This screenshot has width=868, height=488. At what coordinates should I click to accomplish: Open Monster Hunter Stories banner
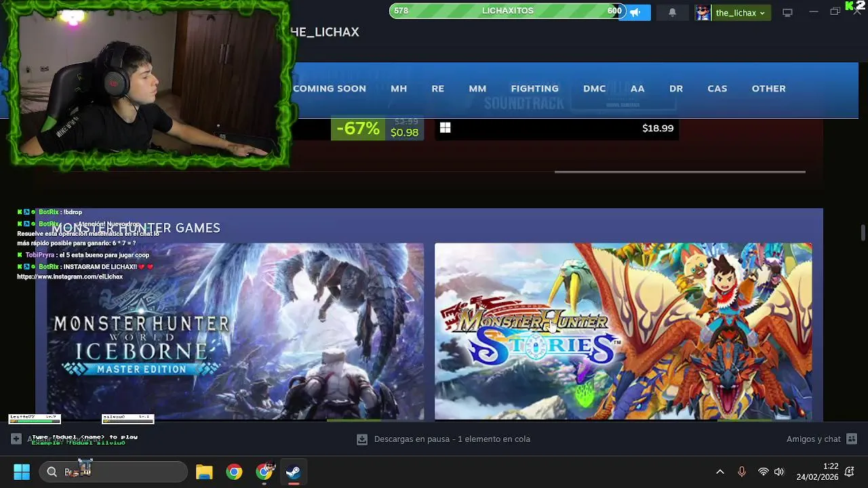pos(623,331)
